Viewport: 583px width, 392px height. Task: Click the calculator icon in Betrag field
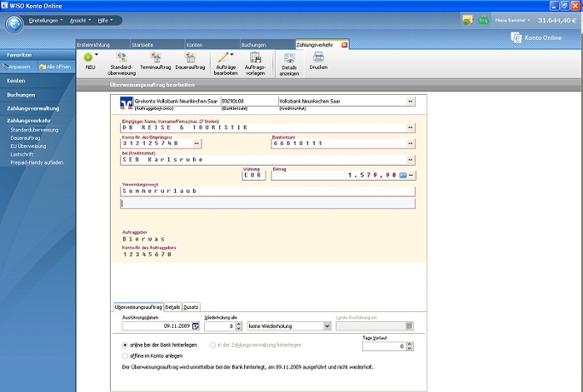[402, 175]
